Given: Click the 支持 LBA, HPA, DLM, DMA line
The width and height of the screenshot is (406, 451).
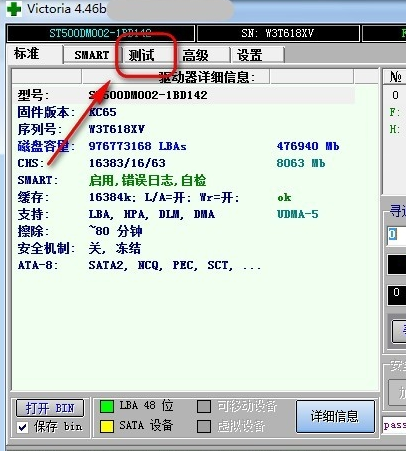Looking at the screenshot, I should point(152,214).
